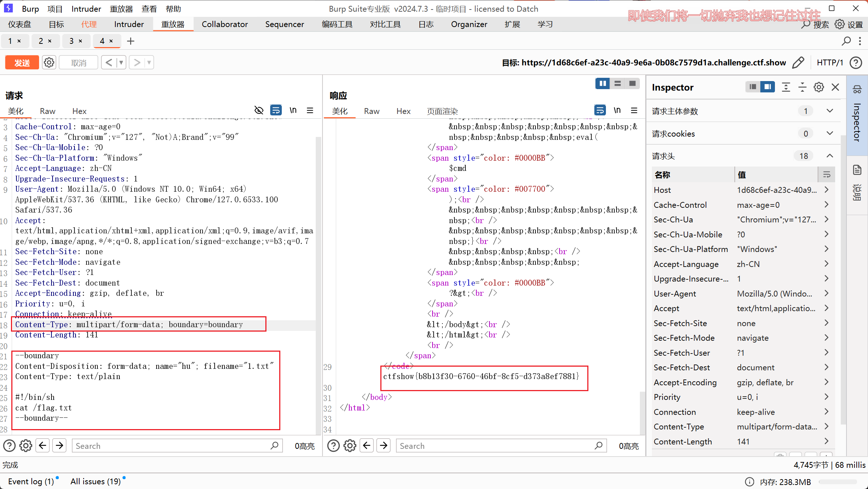The width and height of the screenshot is (868, 489).
Task: Open response search help icon
Action: point(333,446)
